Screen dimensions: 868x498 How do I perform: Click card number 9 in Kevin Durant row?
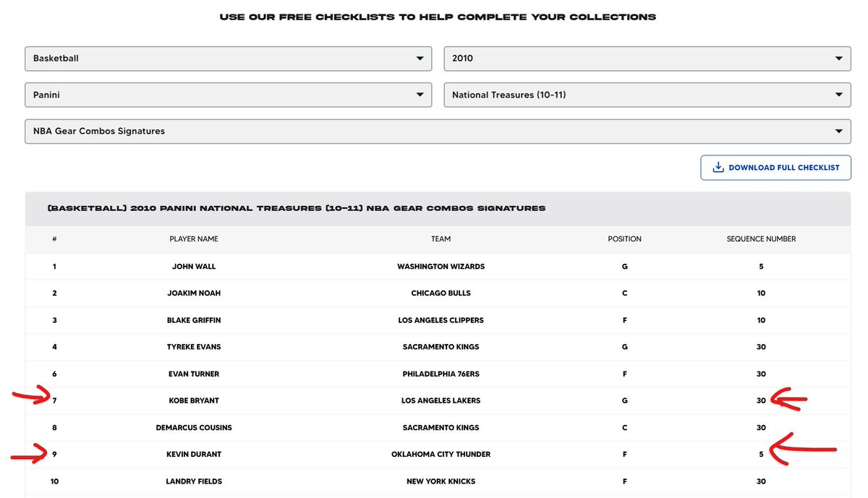coord(54,454)
